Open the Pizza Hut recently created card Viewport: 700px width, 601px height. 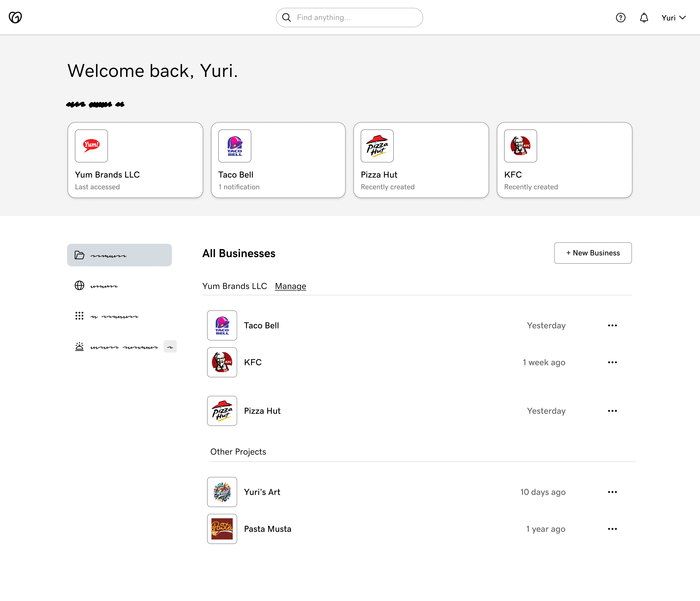(421, 160)
